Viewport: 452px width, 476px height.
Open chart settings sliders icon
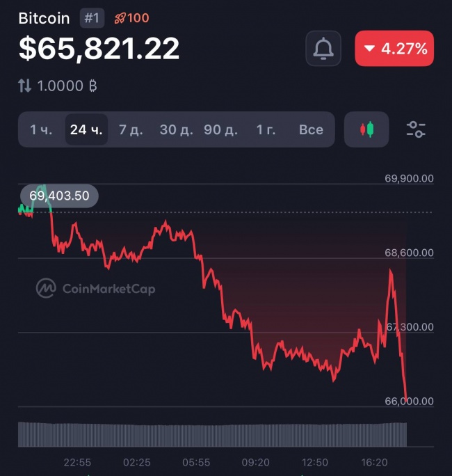coord(416,129)
